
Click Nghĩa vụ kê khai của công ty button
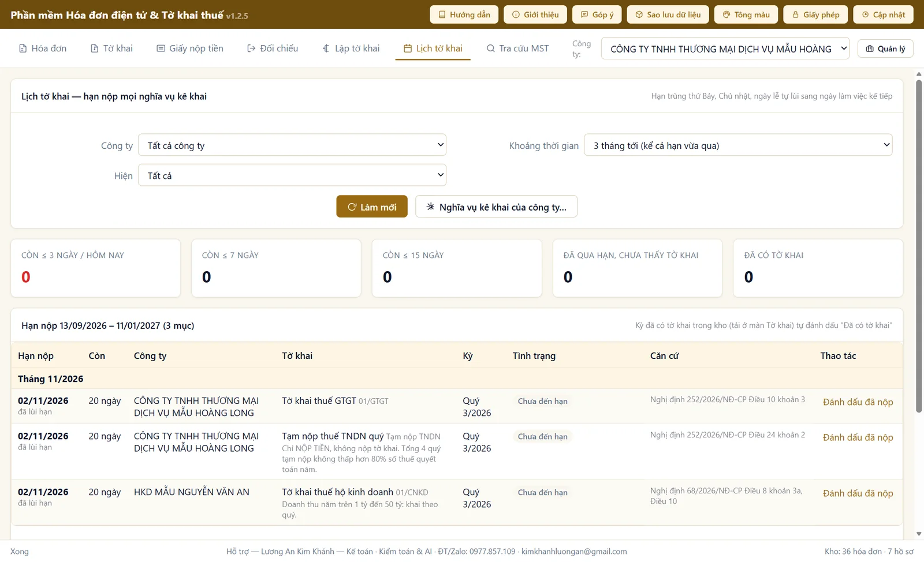click(x=496, y=207)
